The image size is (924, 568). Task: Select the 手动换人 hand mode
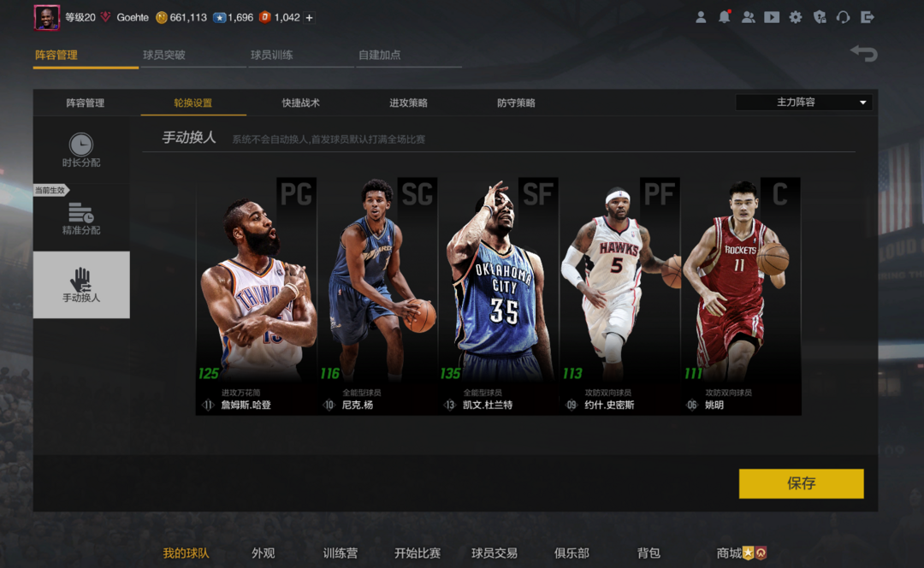pos(81,285)
